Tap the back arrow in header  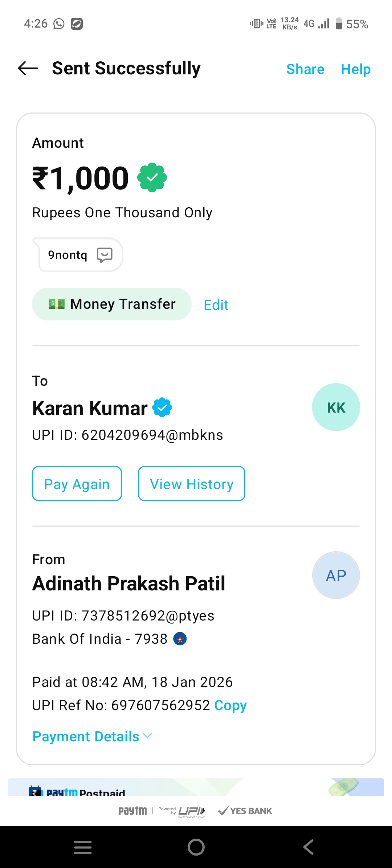coord(28,68)
